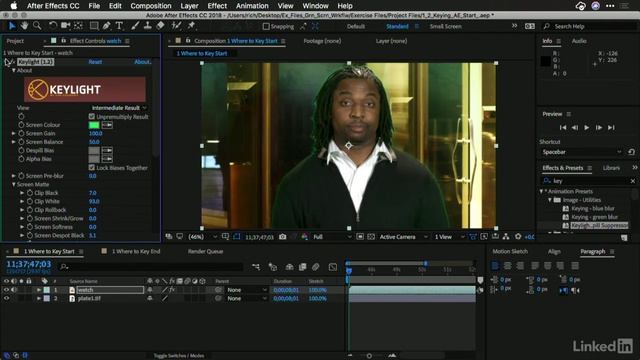The width and height of the screenshot is (640, 360).
Task: Open the Full resolution dropdown
Action: [332, 237]
